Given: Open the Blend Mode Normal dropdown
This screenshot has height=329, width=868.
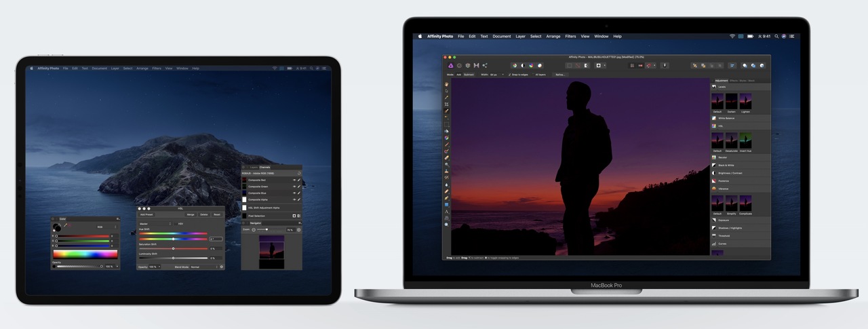Looking at the screenshot, I should (203, 267).
